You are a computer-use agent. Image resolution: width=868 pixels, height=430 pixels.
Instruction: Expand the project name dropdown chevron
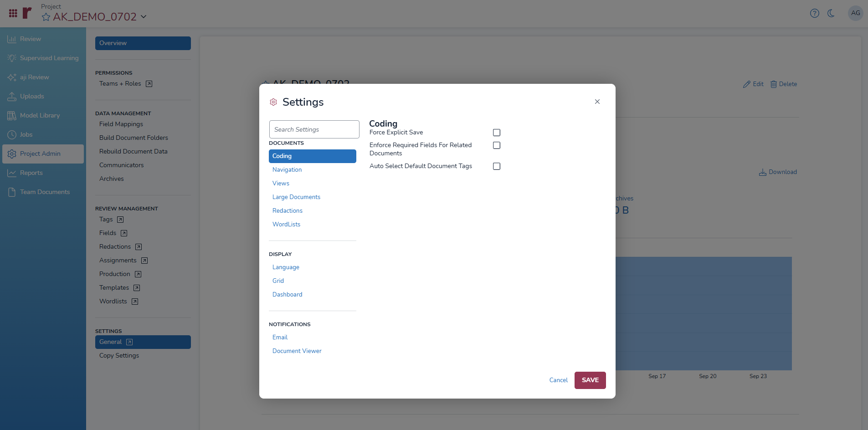coord(144,17)
